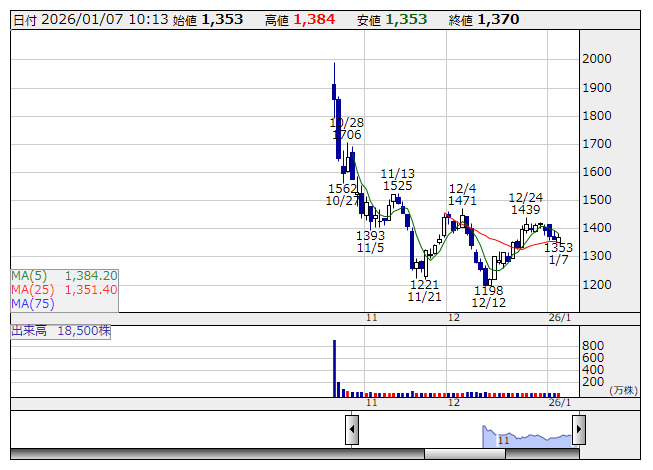The width and height of the screenshot is (653, 470).
Task: Click the 1221 11/21 low annotation
Action: click(424, 291)
